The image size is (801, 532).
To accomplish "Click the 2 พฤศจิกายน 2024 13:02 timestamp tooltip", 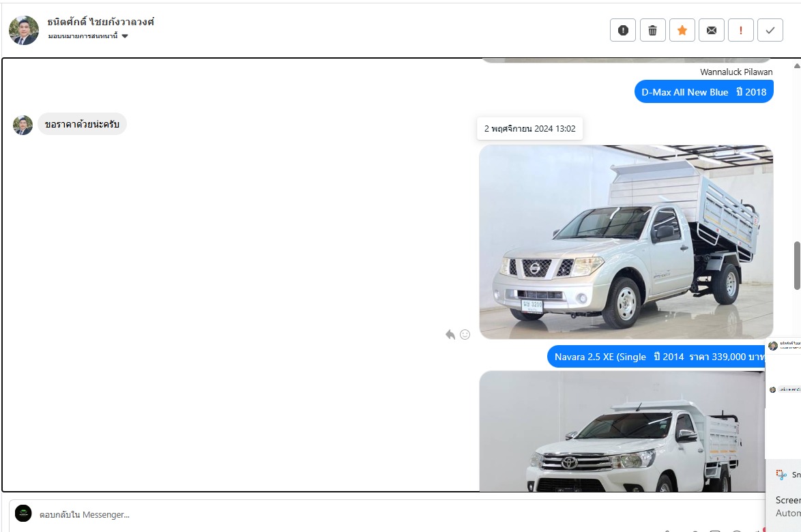I will 529,129.
